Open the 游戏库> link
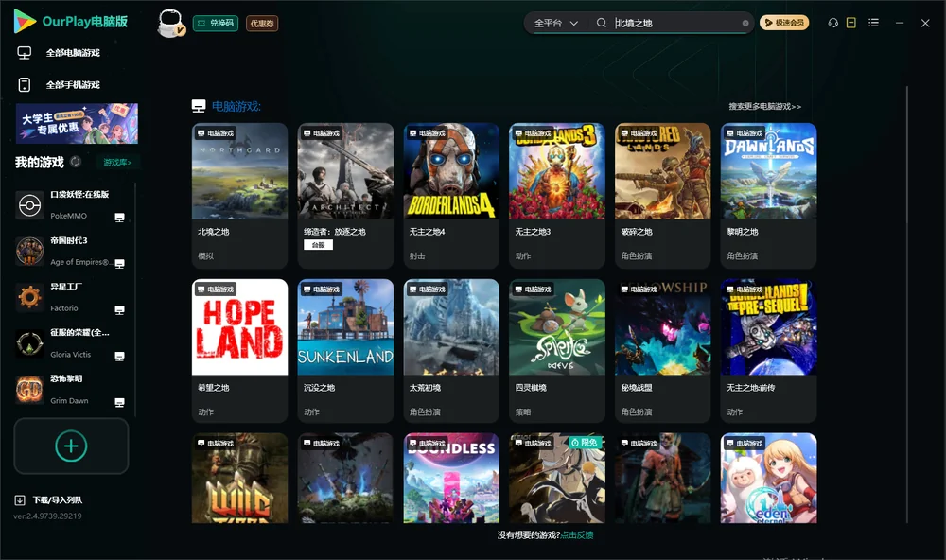The height and width of the screenshot is (560, 946). coord(117,162)
